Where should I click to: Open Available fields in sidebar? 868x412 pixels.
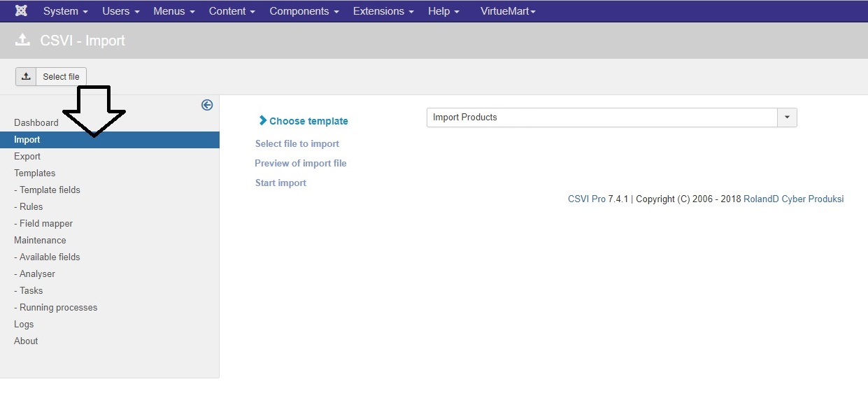click(47, 257)
